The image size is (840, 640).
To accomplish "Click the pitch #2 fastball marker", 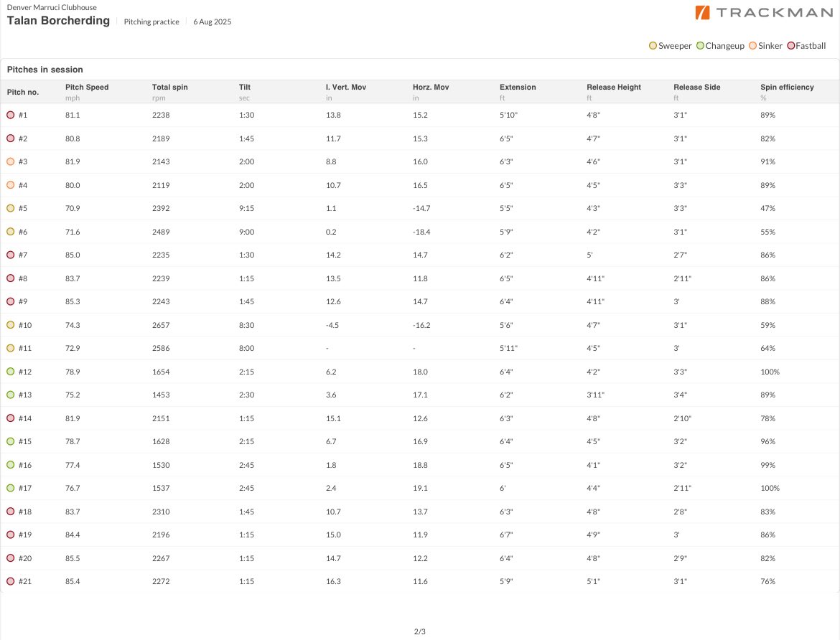I will coord(10,138).
